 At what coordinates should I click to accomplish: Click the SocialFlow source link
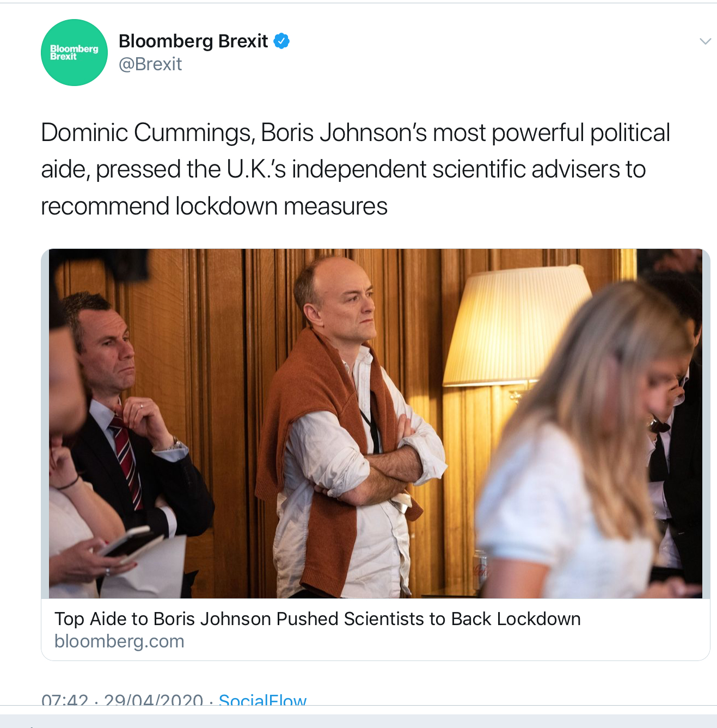coord(262,699)
